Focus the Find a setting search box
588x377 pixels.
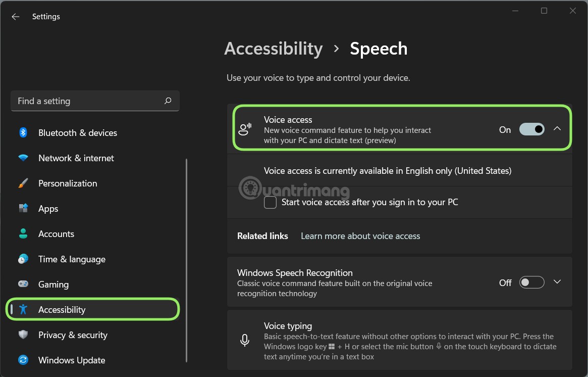(95, 101)
